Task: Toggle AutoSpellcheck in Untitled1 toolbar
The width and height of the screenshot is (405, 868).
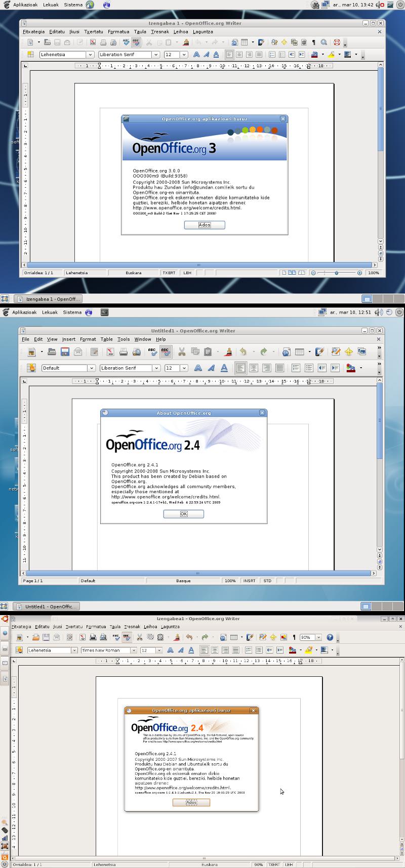Action: pos(166,352)
